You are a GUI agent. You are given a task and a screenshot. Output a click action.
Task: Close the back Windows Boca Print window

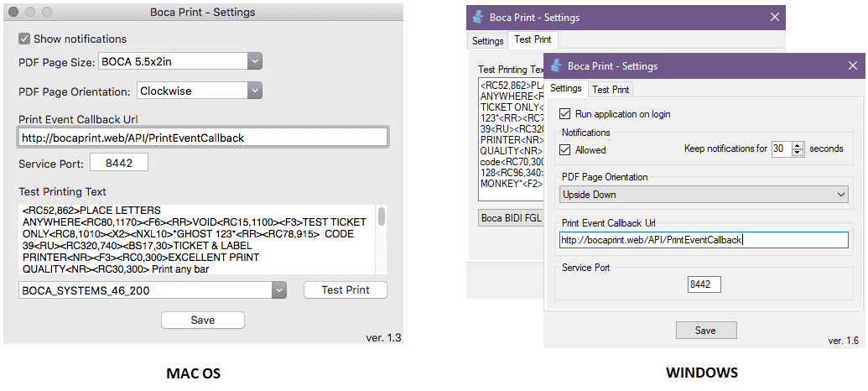(775, 17)
